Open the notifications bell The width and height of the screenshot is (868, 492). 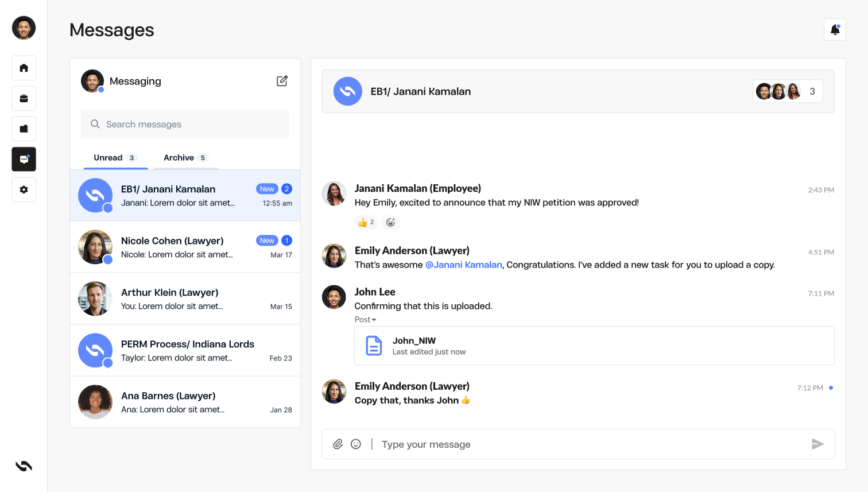click(x=835, y=30)
